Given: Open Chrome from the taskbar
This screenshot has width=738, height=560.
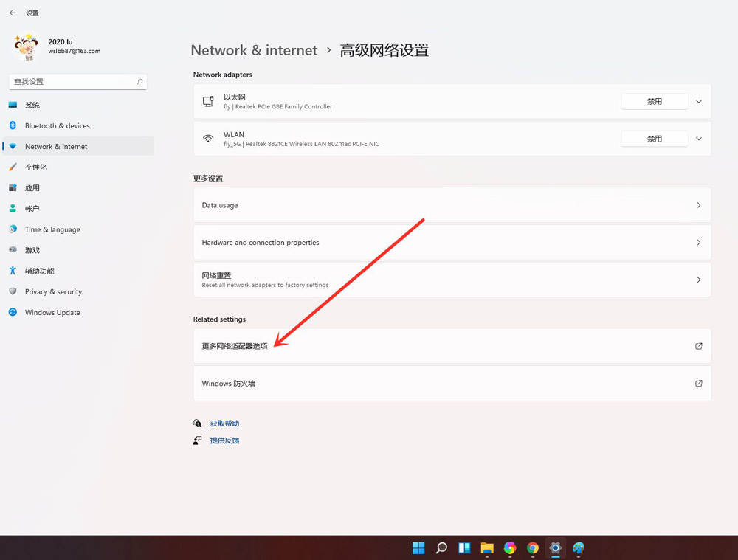Looking at the screenshot, I should coord(532,548).
